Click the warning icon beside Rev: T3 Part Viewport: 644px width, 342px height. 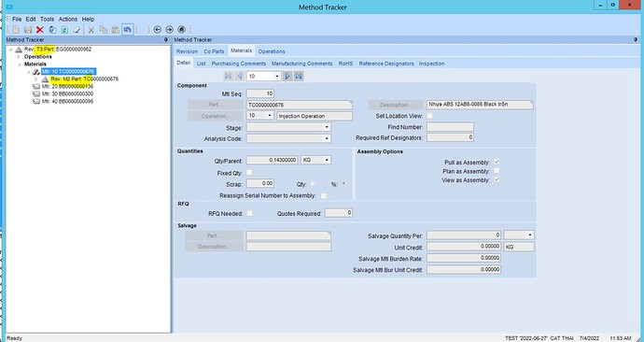[19, 50]
